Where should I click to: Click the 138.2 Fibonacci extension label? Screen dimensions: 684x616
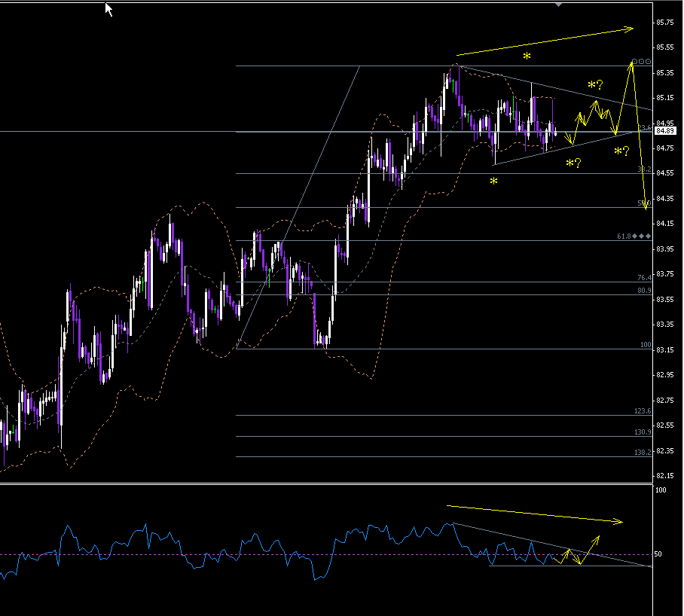pyautogui.click(x=642, y=453)
